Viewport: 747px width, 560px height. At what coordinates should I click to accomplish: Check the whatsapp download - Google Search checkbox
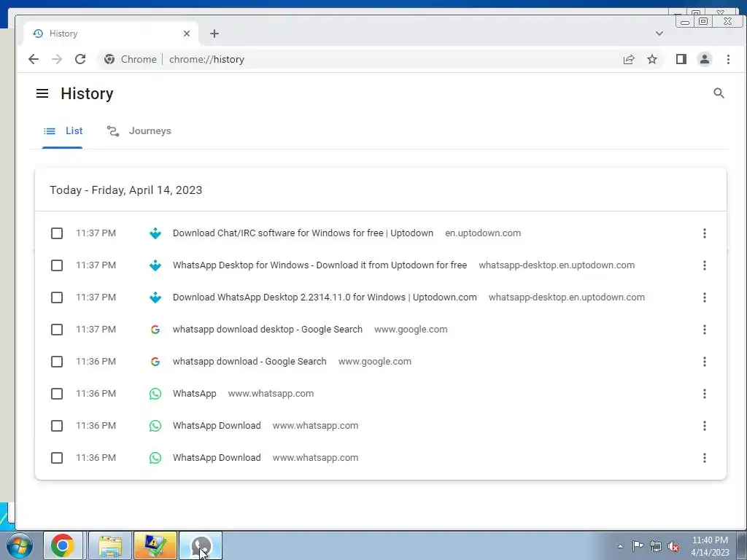[x=57, y=362]
